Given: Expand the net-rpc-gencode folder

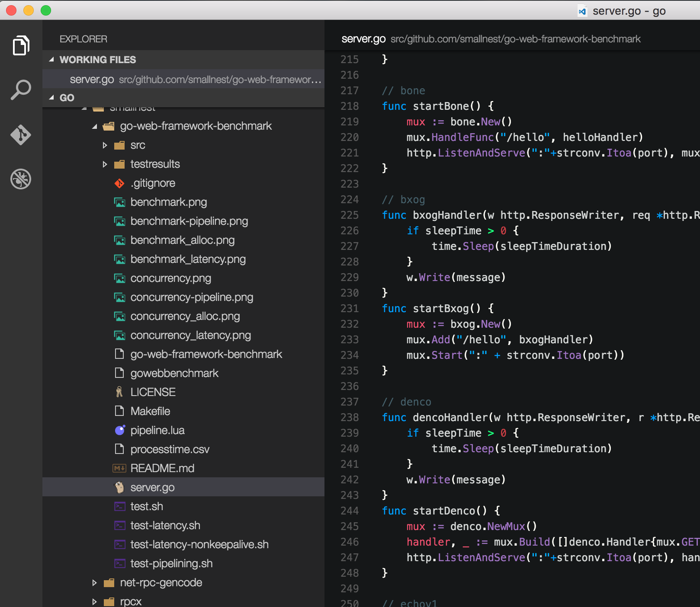Looking at the screenshot, I should coord(94,583).
